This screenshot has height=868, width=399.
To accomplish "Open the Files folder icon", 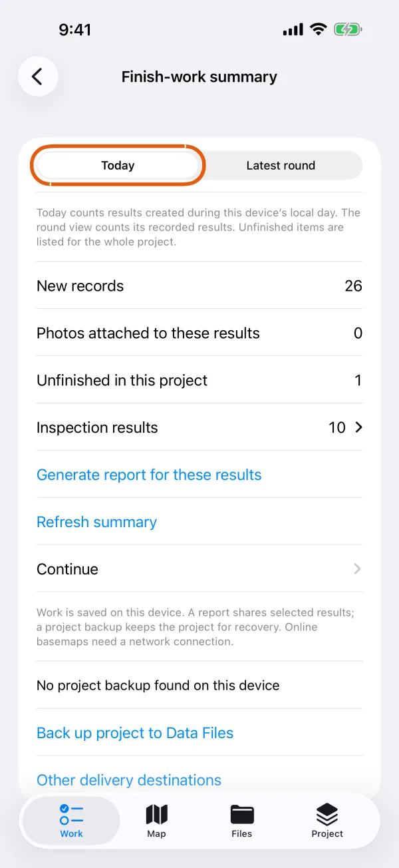I will tap(242, 813).
